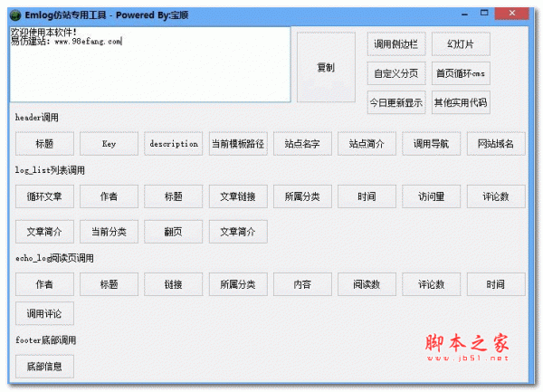Click the 底部信息 footer button
This screenshot has width=543, height=392.
(44, 367)
